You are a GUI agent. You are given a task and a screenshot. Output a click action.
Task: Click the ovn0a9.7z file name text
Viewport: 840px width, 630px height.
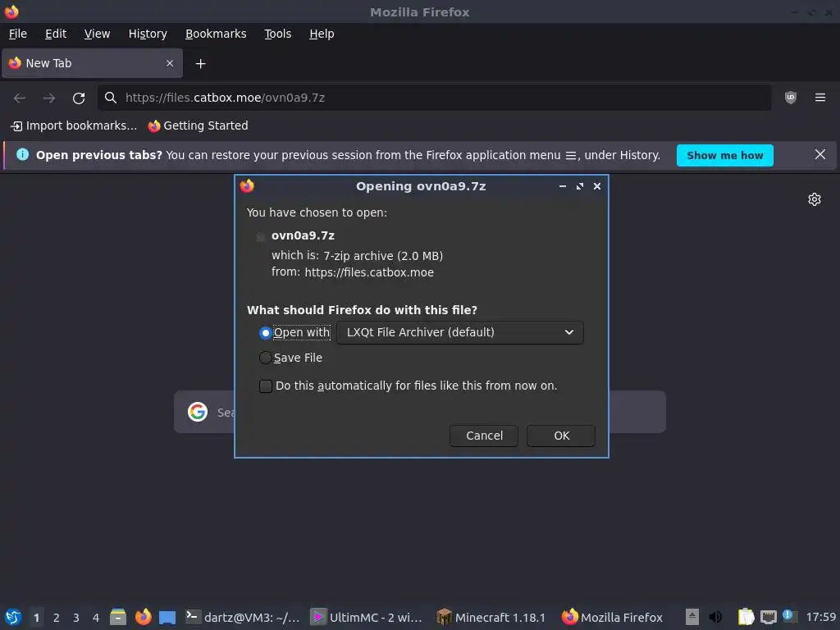point(303,235)
